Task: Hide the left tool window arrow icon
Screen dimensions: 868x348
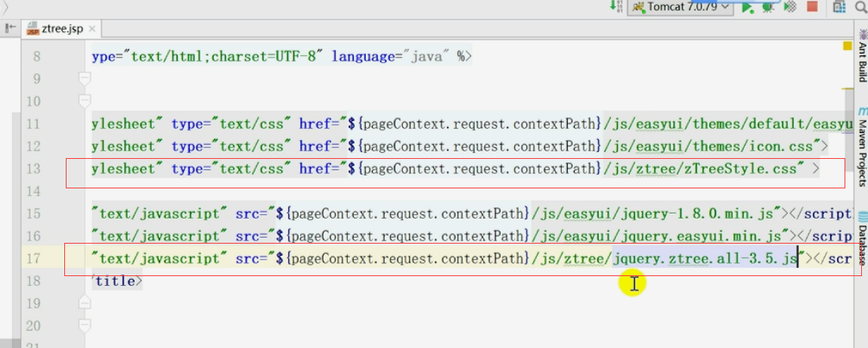Action: click(x=11, y=28)
